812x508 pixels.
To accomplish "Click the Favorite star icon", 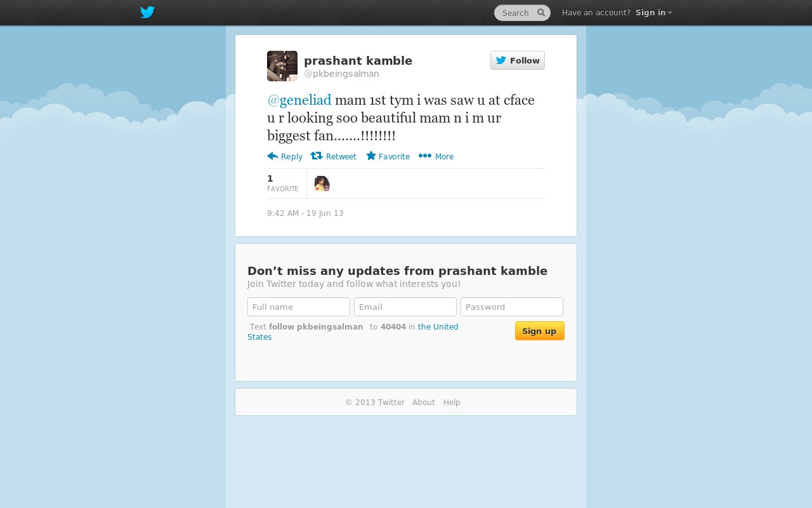I will pyautogui.click(x=371, y=156).
